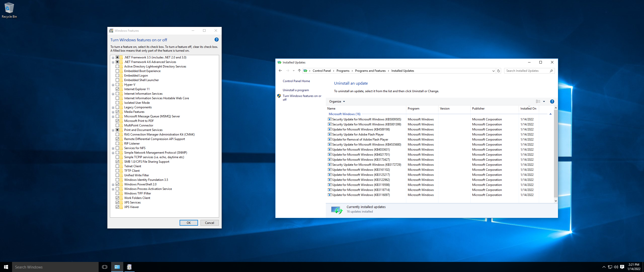Open the network tray icon

coord(610,267)
